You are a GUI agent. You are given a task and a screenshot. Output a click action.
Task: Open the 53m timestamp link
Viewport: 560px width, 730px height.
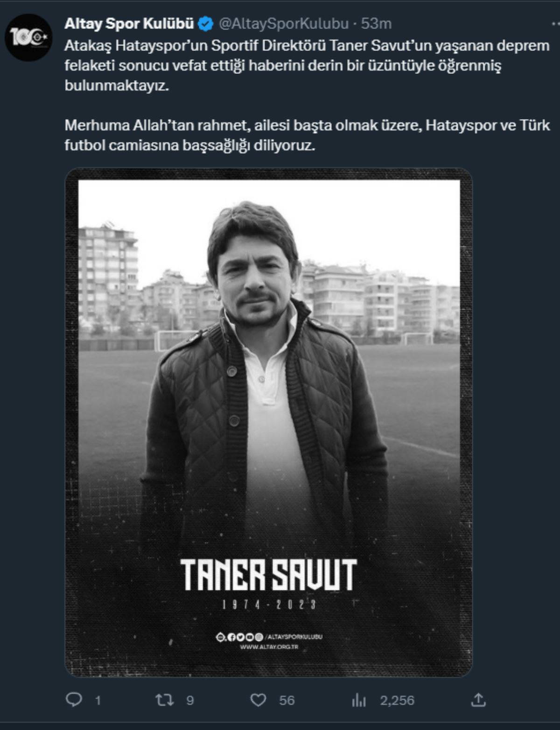click(376, 24)
